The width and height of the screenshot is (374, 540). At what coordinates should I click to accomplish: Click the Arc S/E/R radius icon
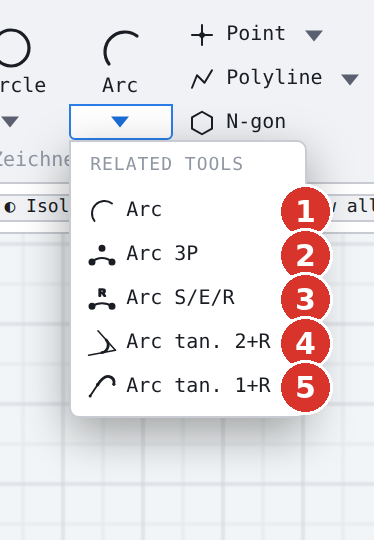(x=102, y=299)
